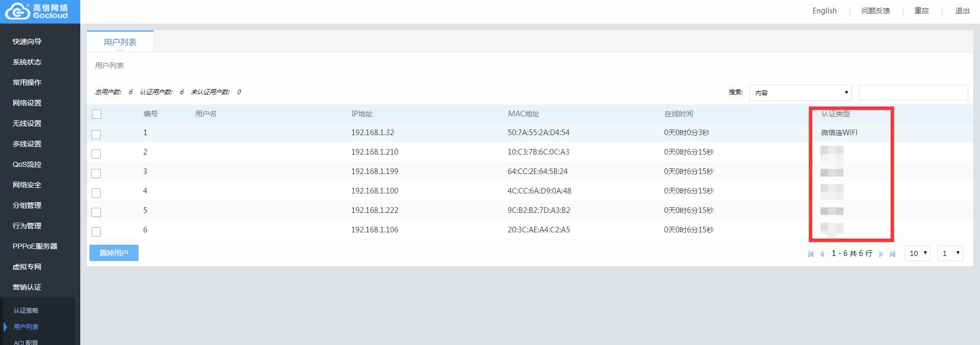
Task: Go to previous page pagination arrow
Action: pos(822,254)
